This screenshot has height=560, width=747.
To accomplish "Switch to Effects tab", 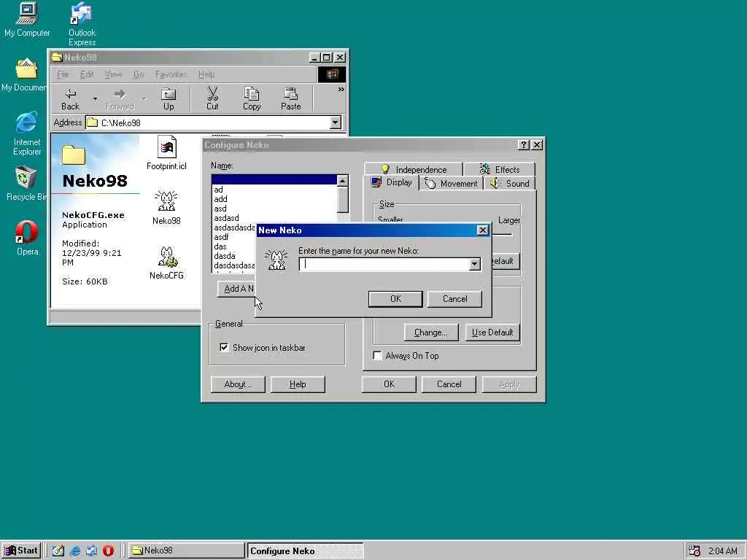I will (x=499, y=169).
